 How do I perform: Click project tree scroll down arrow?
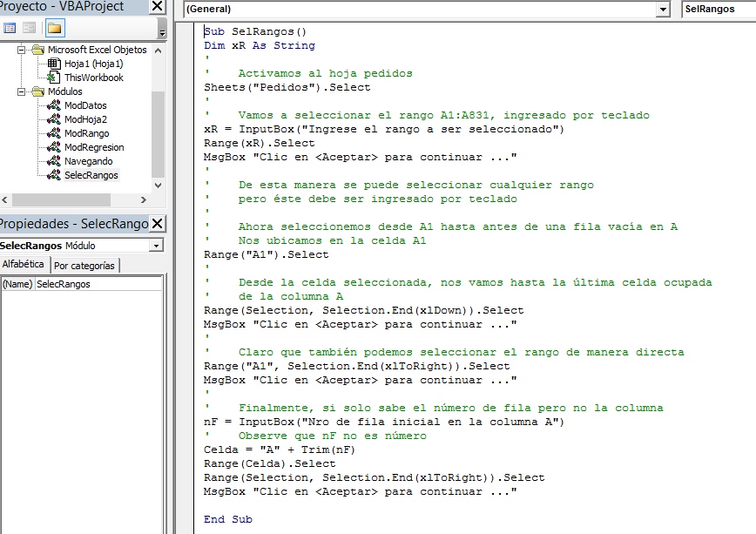coord(159,186)
